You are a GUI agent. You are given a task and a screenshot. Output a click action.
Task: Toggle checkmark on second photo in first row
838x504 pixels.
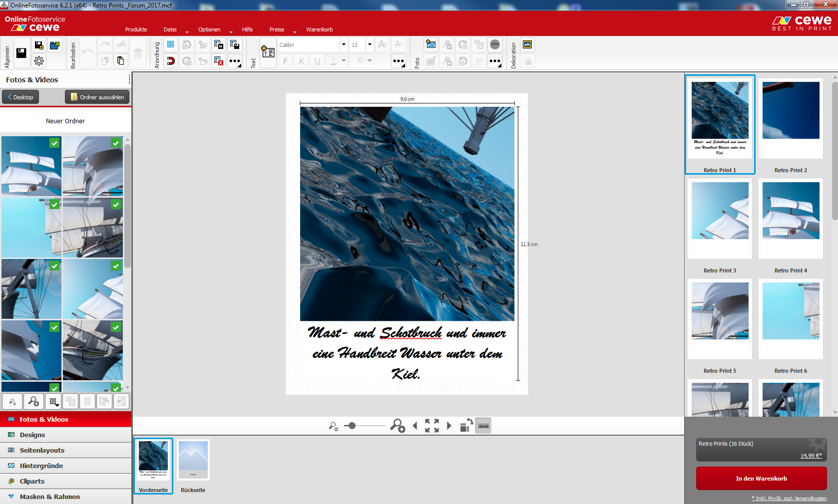click(116, 143)
